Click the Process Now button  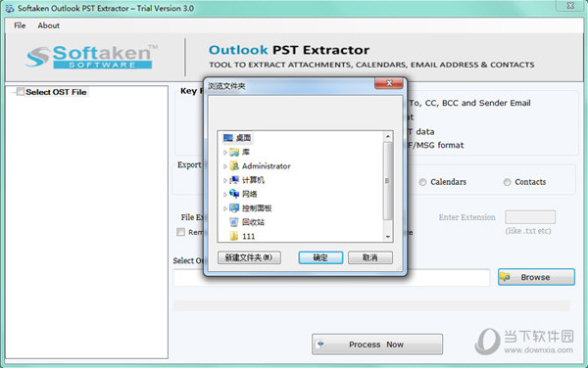click(377, 345)
